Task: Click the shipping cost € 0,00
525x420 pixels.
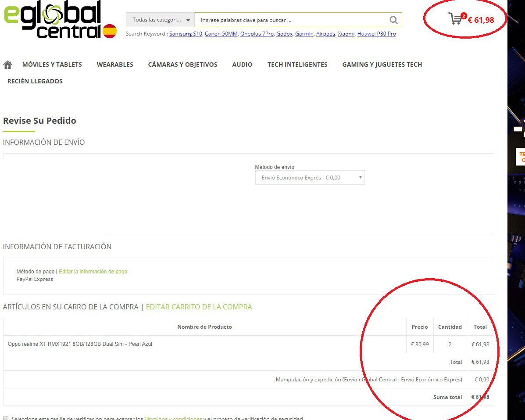Action: pos(482,380)
